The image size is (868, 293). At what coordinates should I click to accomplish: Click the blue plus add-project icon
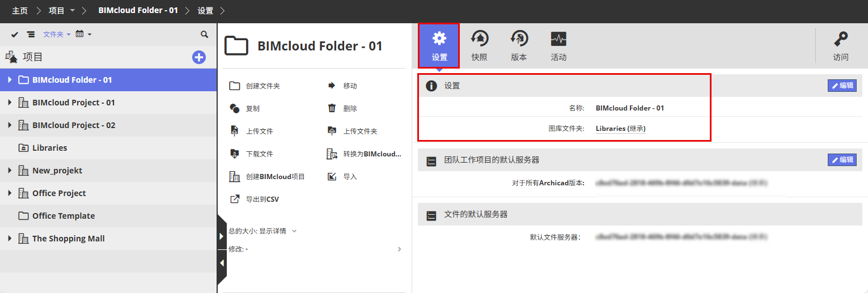[x=199, y=57]
